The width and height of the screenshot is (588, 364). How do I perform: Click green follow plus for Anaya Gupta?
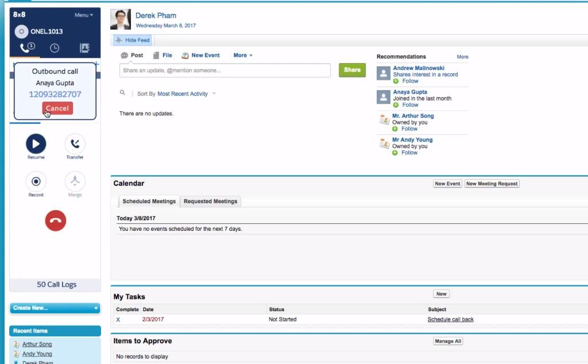click(396, 105)
